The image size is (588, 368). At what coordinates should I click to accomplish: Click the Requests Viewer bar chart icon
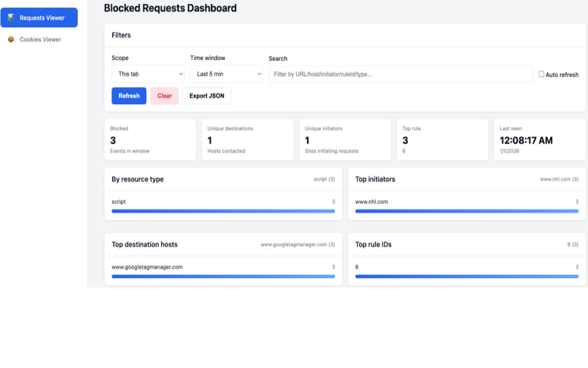pyautogui.click(x=11, y=17)
